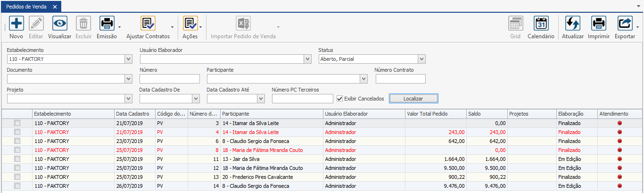
Task: Expand the Estabelecimento dropdown
Action: click(x=128, y=59)
